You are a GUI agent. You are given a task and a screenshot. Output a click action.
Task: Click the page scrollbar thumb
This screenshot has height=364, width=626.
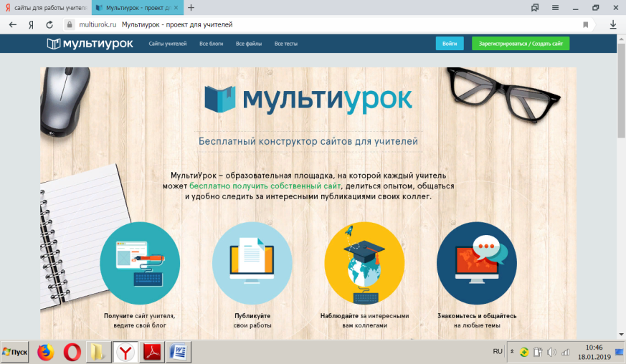click(622, 90)
